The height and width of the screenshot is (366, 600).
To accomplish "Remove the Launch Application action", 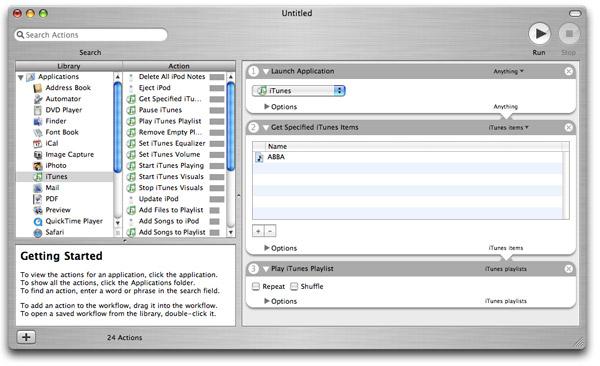I will coord(569,71).
